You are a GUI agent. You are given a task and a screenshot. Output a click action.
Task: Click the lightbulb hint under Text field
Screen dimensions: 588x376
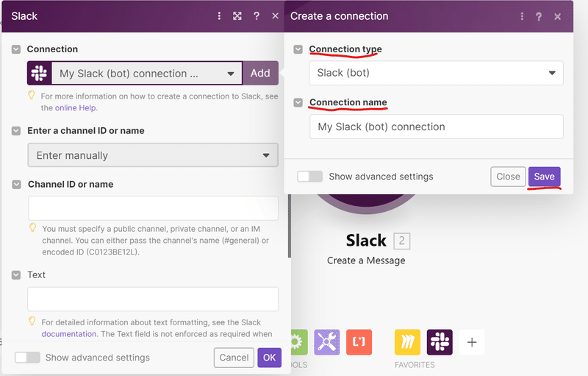(x=32, y=321)
